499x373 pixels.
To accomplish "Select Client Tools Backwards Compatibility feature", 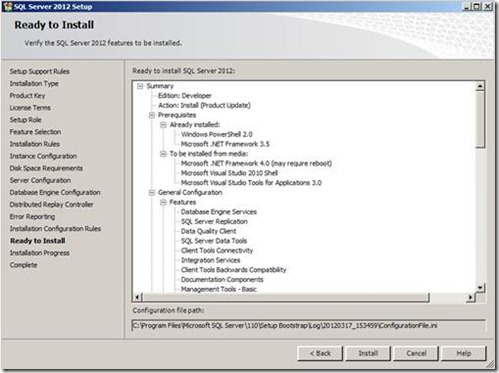I will click(x=234, y=270).
